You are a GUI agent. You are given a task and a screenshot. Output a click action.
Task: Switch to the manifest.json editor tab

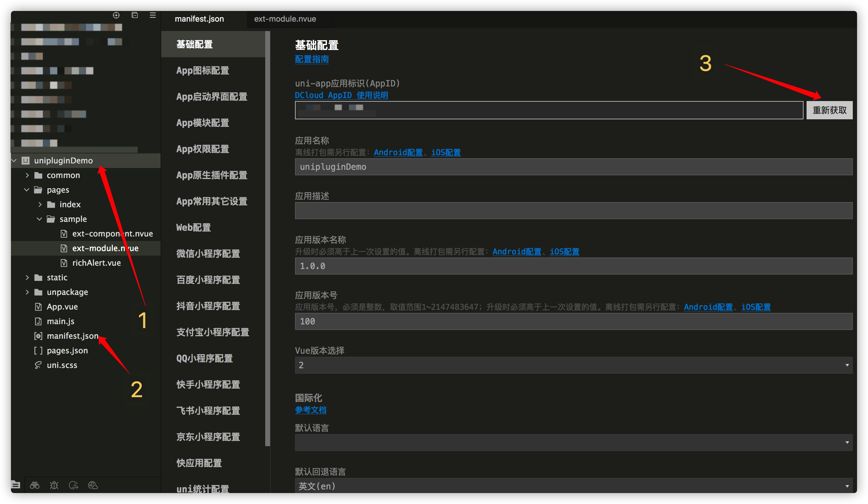pyautogui.click(x=199, y=19)
